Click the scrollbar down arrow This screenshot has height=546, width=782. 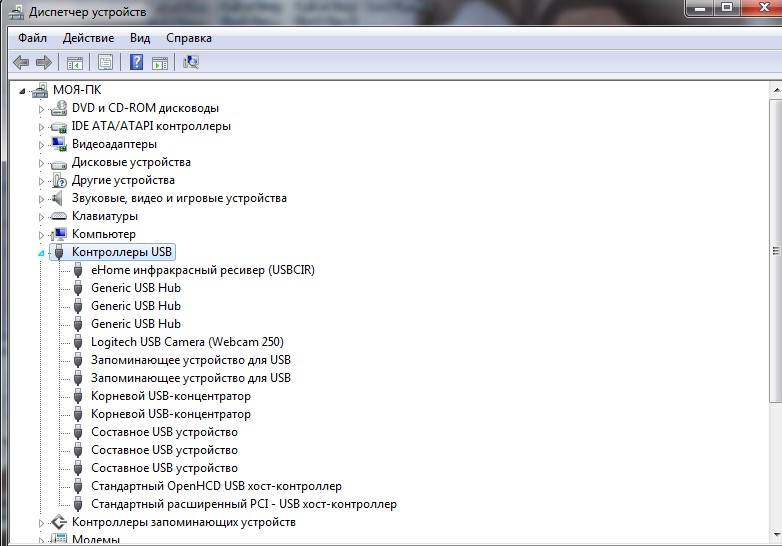tap(776, 536)
